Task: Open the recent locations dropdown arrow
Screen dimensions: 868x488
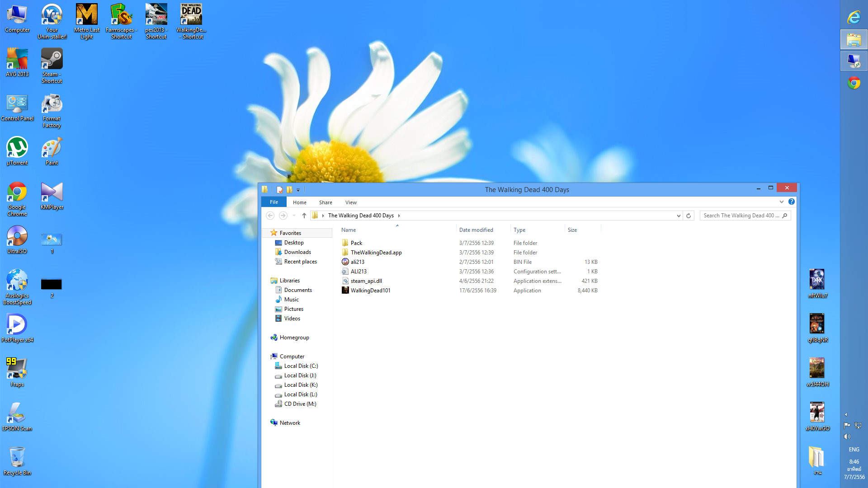Action: pos(294,216)
